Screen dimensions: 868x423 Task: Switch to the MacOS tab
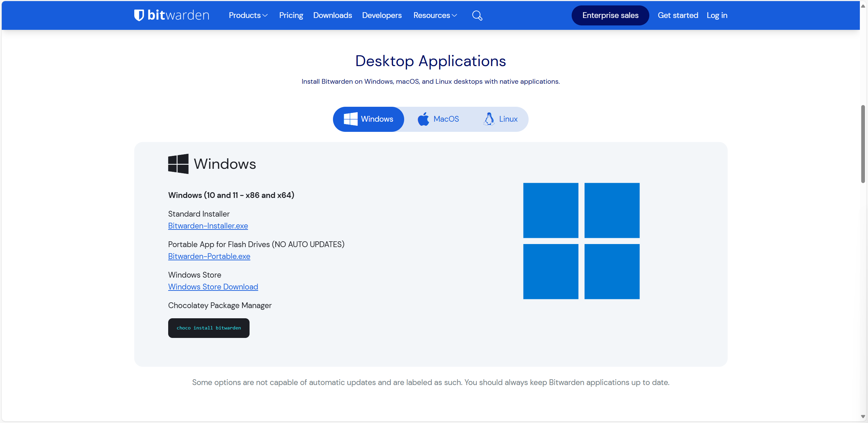(438, 119)
